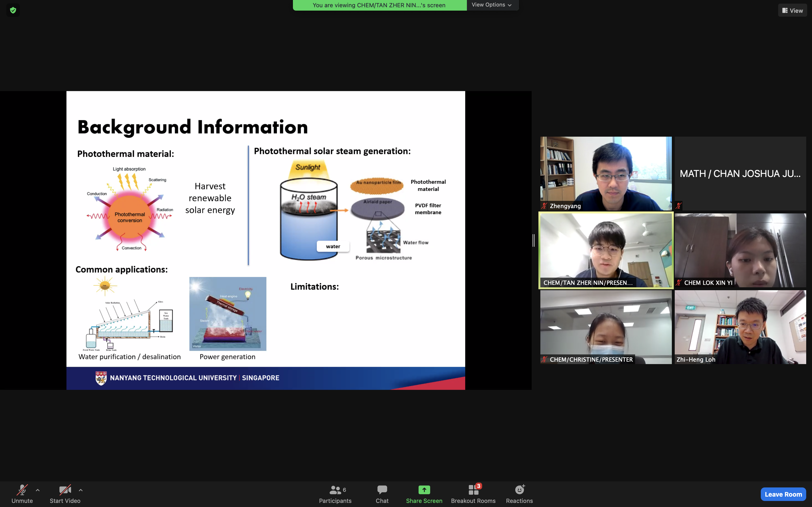Open the View Options dropdown
Screen dimensions: 812x507
(x=492, y=5)
